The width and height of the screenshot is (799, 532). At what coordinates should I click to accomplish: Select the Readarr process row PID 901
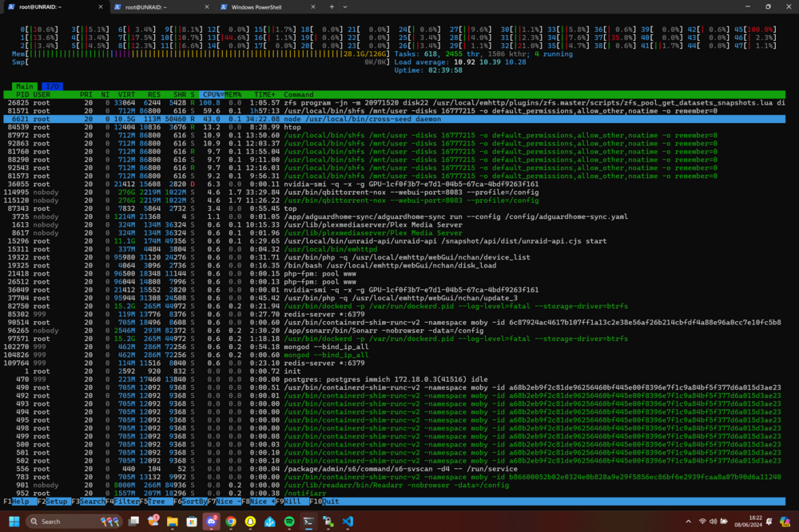pyautogui.click(x=395, y=485)
